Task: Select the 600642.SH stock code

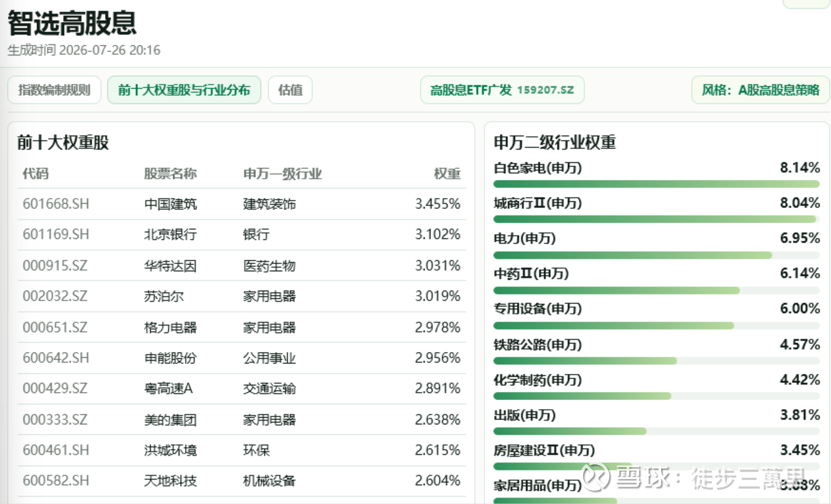Action: coord(56,358)
